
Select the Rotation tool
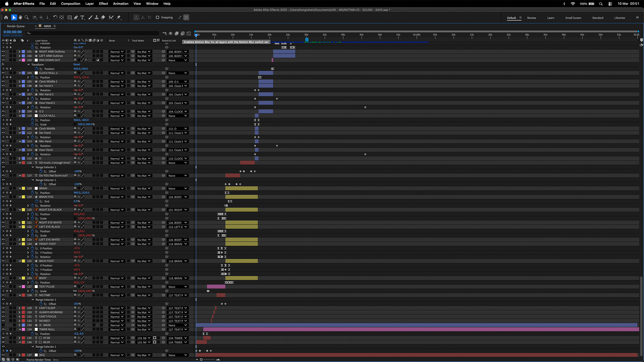55,17
